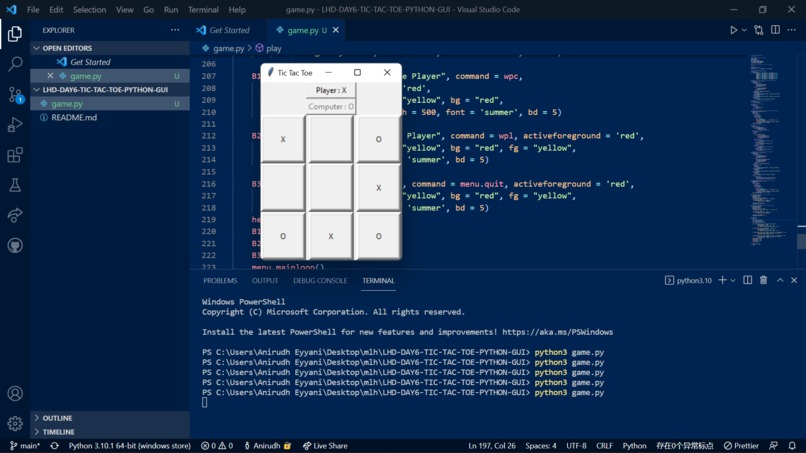This screenshot has width=806, height=453.
Task: Close the game.py editor tab
Action: pos(336,30)
